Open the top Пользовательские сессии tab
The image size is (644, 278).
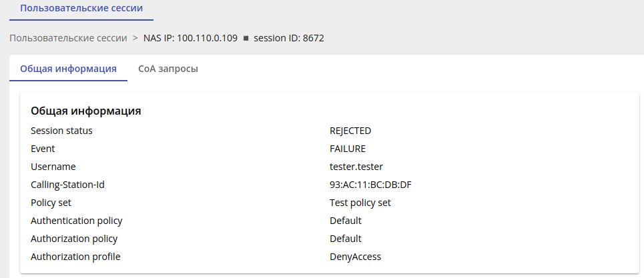coord(81,9)
